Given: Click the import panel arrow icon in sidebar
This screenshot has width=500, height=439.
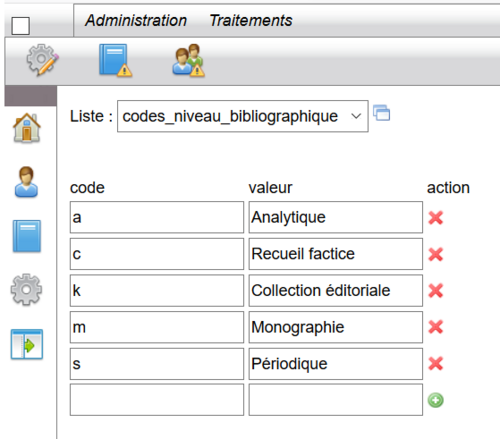Looking at the screenshot, I should tap(27, 344).
